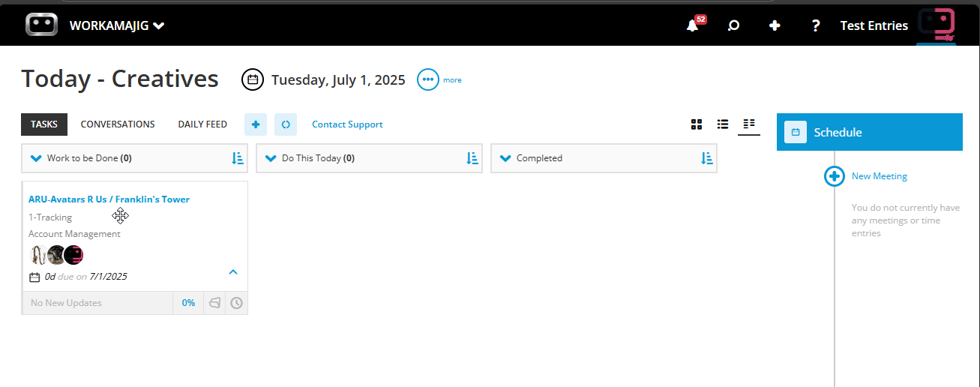This screenshot has height=387, width=980.
Task: Collapse the Work to be Done column
Action: 36,158
